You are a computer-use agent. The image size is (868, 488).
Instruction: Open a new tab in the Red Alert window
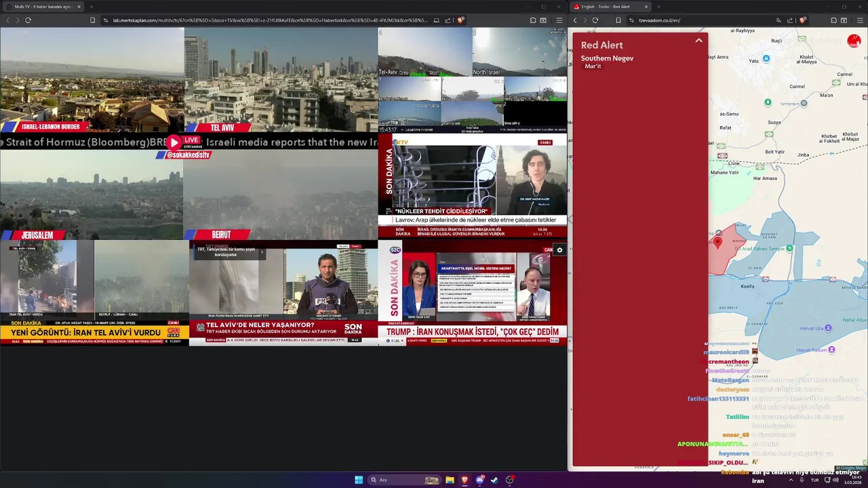click(x=658, y=7)
